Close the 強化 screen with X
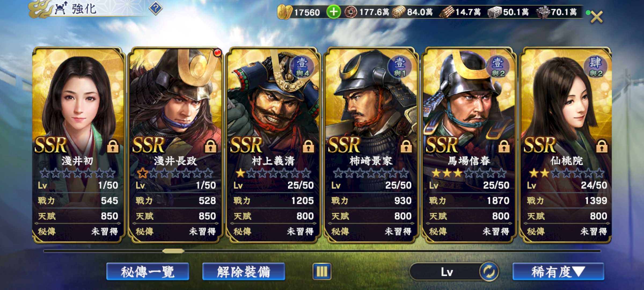The width and height of the screenshot is (644, 290). coord(596,17)
